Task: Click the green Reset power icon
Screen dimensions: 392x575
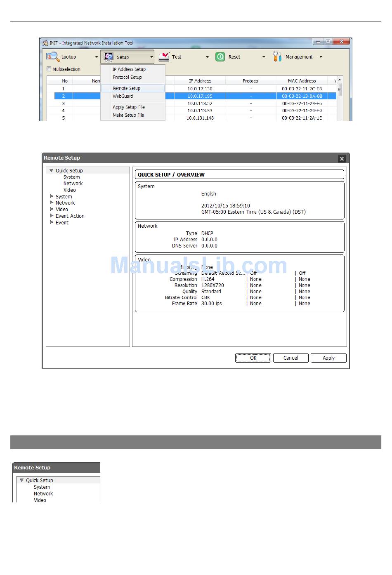Action: pyautogui.click(x=220, y=57)
